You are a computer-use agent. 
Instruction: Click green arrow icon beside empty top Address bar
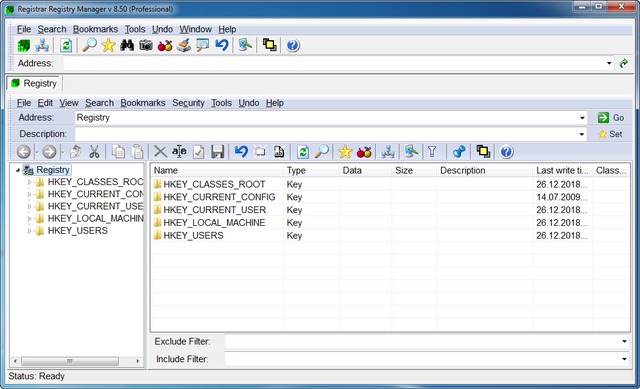pyautogui.click(x=624, y=63)
